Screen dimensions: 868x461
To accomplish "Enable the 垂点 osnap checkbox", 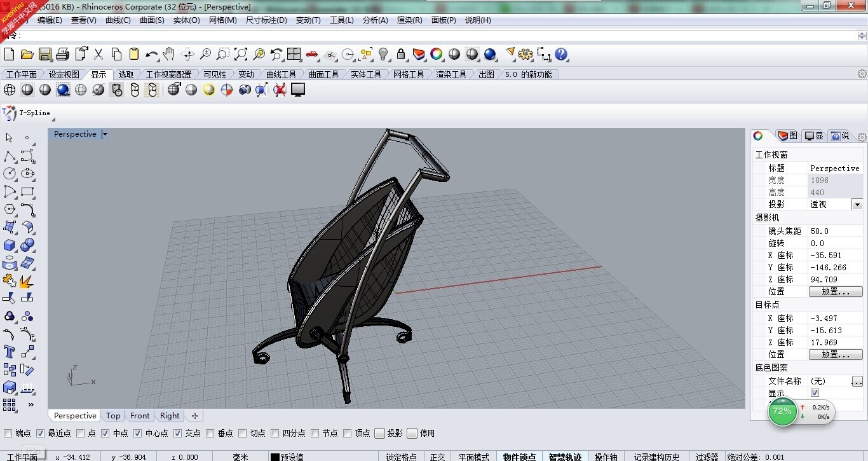I will point(210,433).
